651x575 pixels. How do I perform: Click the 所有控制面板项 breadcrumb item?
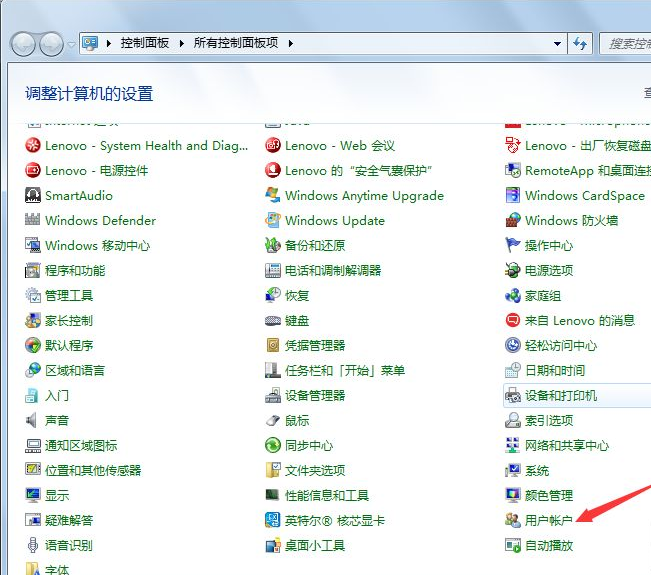(236, 43)
